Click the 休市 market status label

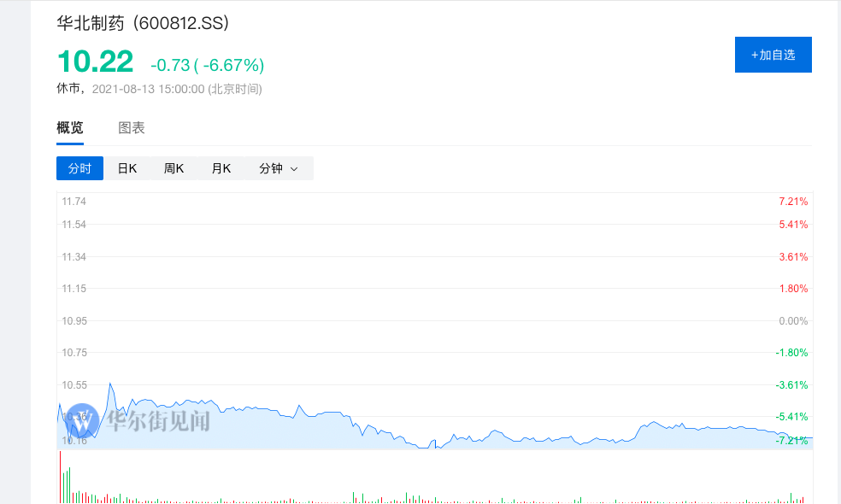tap(68, 89)
